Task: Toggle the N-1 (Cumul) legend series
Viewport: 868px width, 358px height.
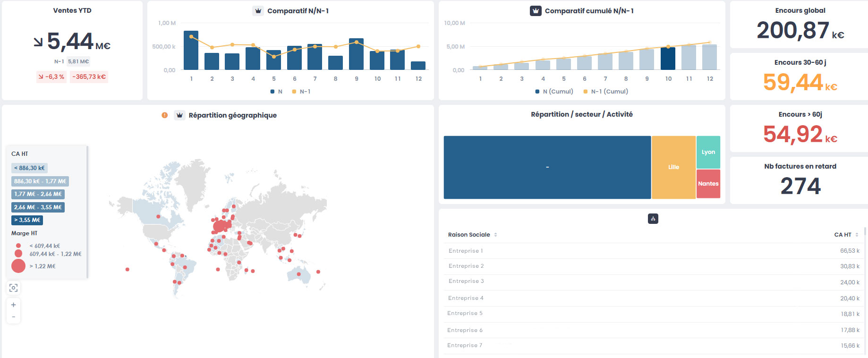Action: click(606, 92)
